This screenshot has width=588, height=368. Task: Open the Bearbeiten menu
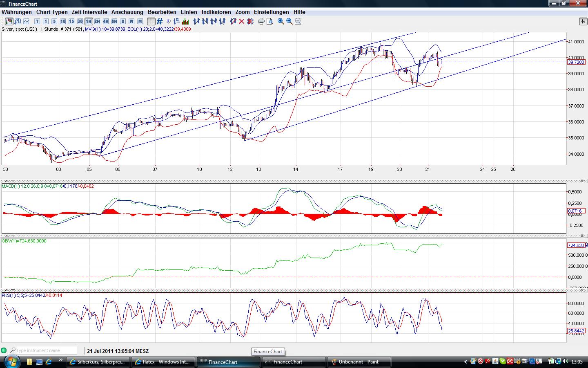tap(162, 12)
